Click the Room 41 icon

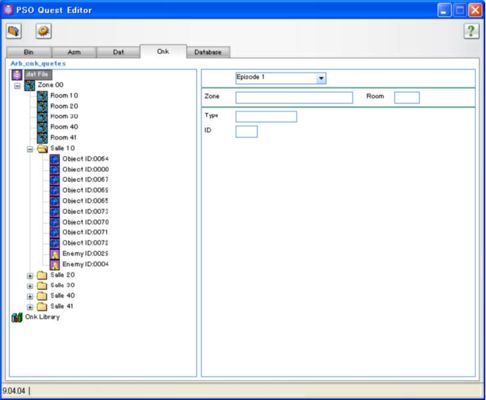point(42,138)
